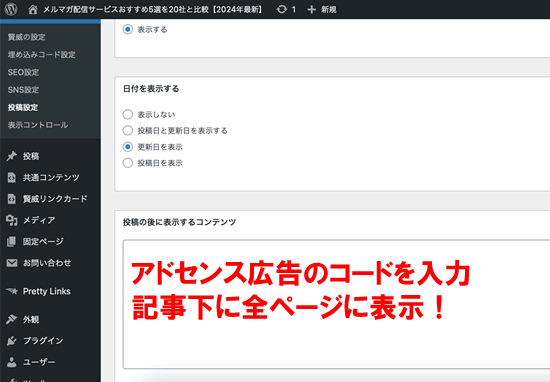
Task: Click the お問い合わせ envelope icon
Action: click(x=12, y=263)
